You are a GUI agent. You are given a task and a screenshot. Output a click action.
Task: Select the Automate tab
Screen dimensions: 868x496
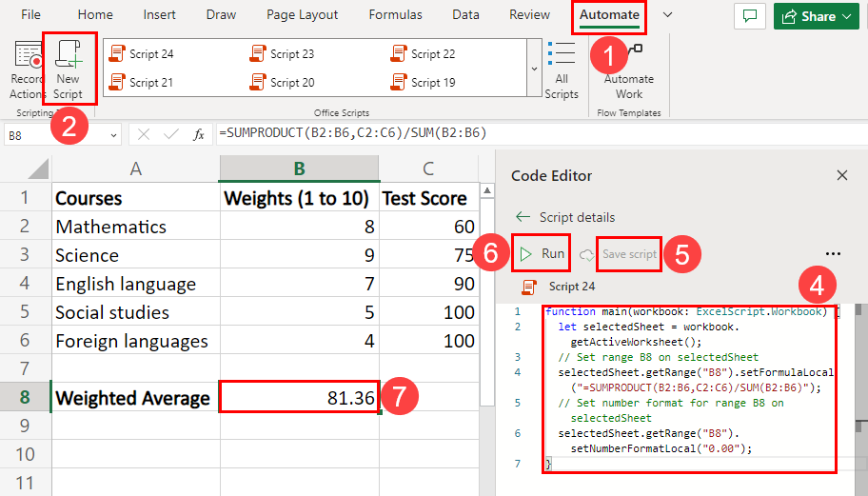(x=609, y=15)
